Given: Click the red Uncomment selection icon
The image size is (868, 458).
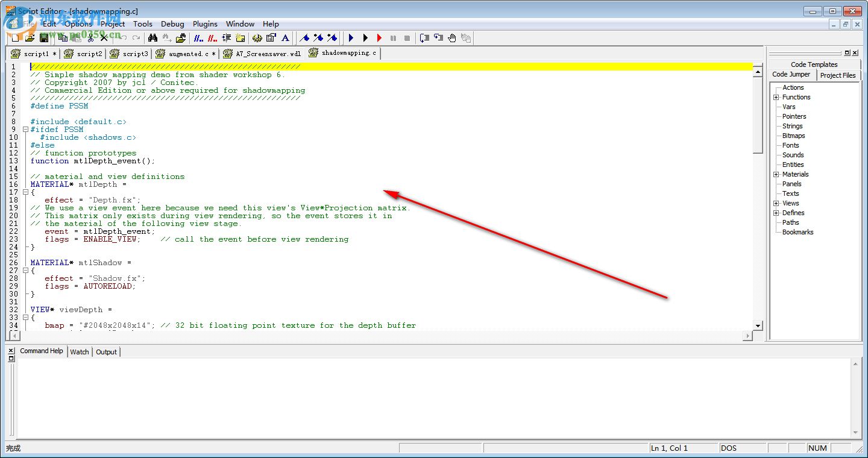Looking at the screenshot, I should (212, 38).
